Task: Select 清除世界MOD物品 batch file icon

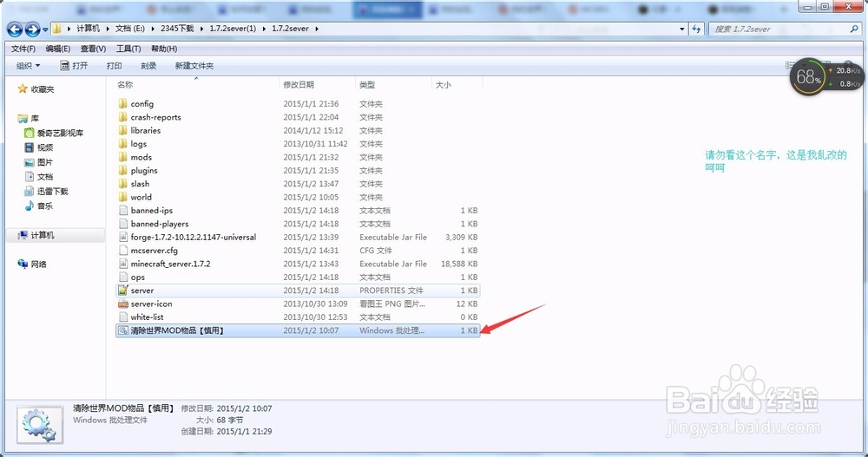Action: point(123,330)
